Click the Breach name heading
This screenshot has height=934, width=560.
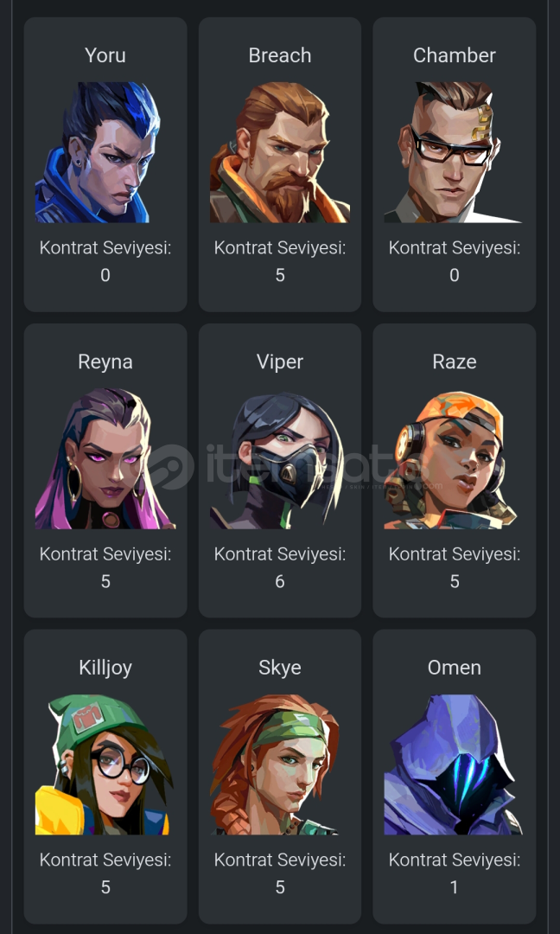point(280,55)
